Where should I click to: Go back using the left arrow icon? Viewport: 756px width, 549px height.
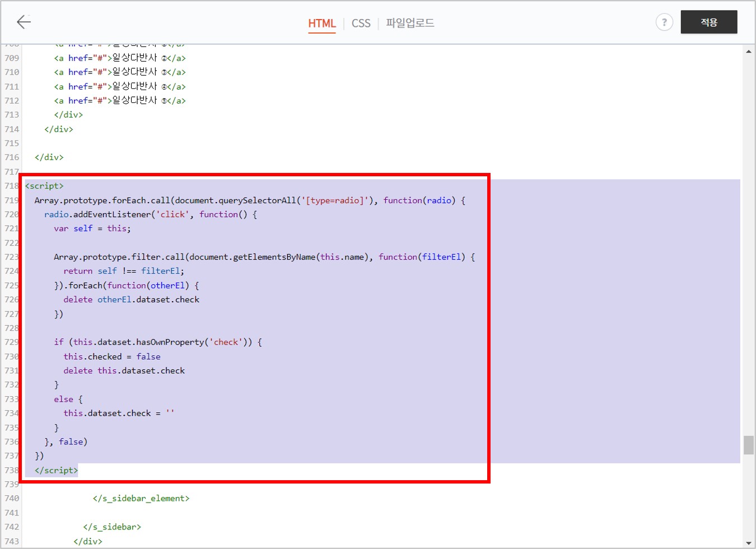point(24,22)
